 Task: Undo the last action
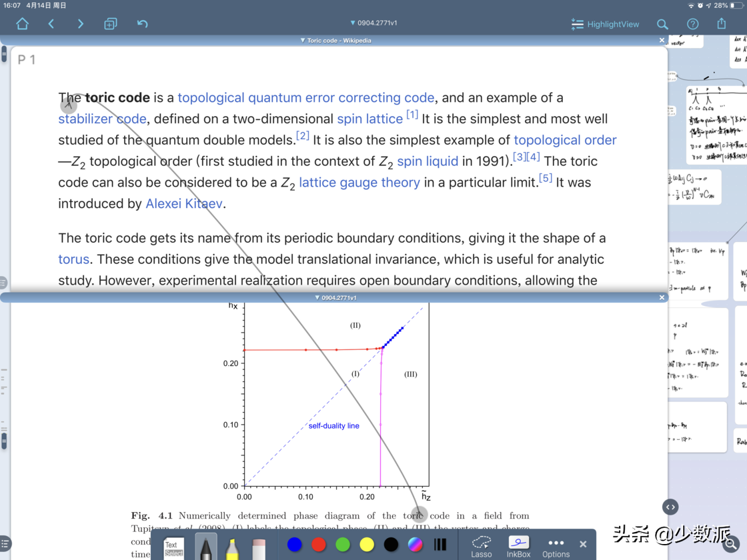142,24
